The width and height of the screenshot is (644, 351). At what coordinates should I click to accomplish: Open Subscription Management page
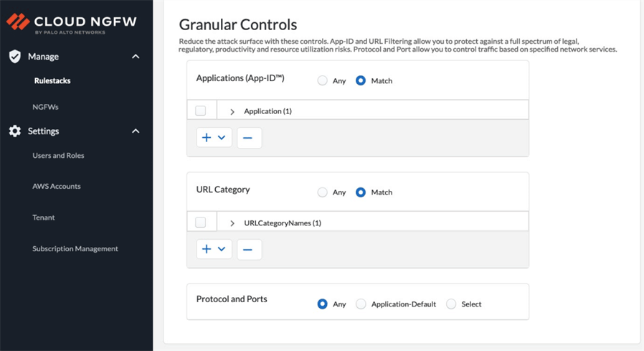[x=75, y=249]
